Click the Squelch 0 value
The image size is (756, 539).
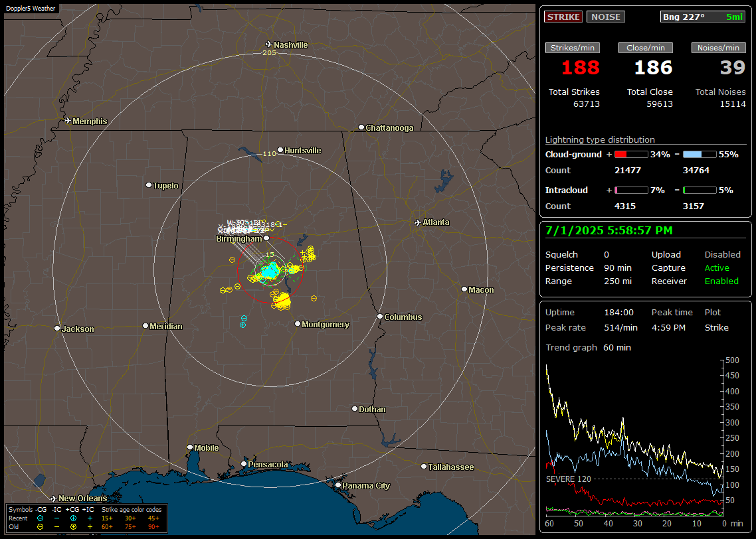607,254
